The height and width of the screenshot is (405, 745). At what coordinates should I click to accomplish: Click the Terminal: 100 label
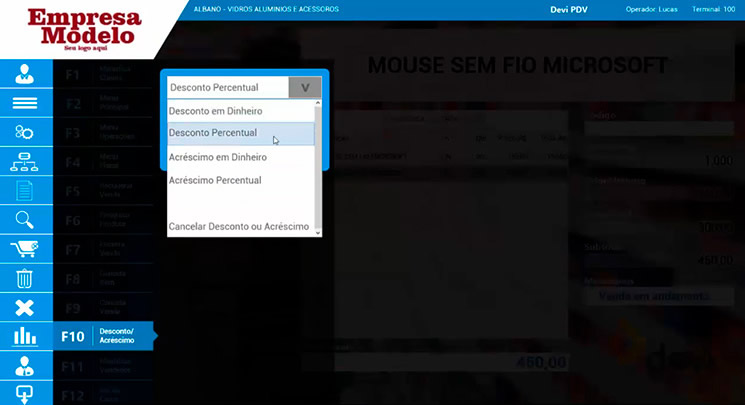click(x=713, y=10)
